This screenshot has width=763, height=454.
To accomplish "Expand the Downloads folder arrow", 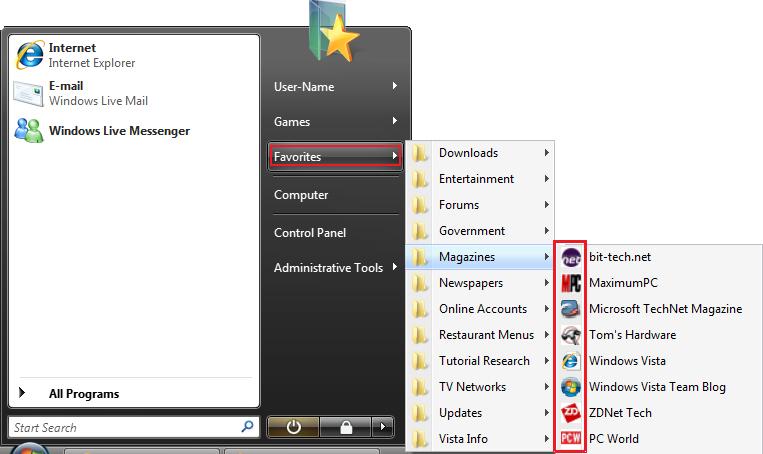I will point(546,153).
